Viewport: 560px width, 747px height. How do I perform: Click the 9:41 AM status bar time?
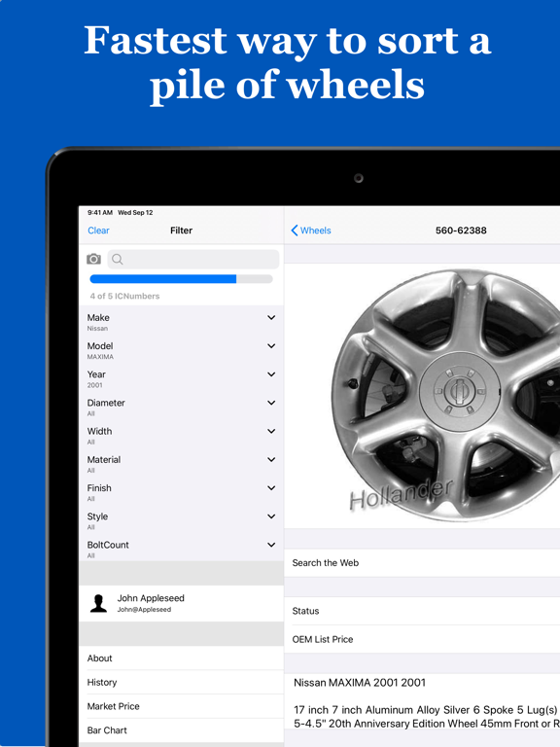[x=100, y=212]
